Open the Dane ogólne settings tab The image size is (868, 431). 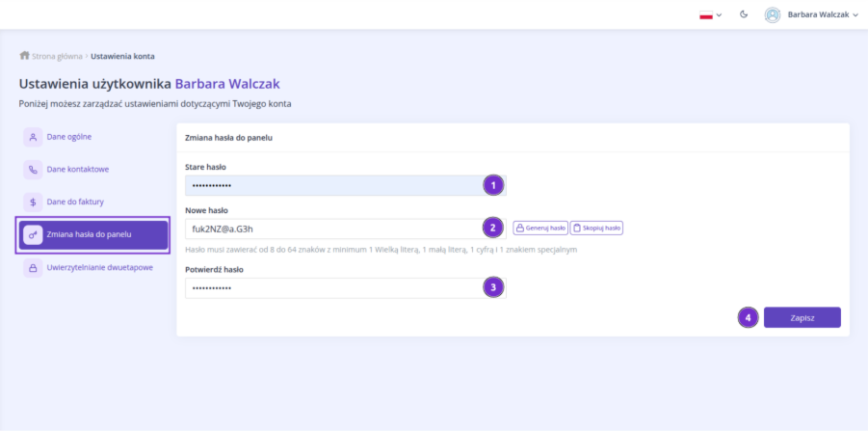coord(69,137)
